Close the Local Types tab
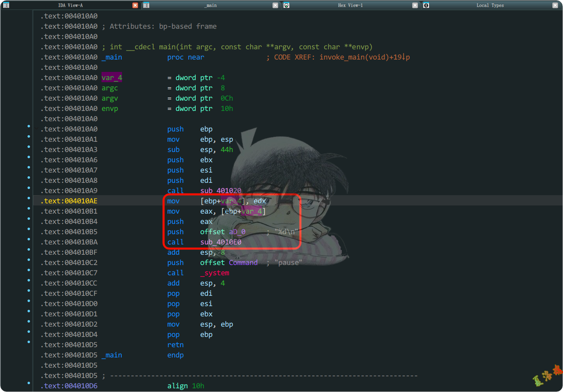This screenshot has height=392, width=563. tap(555, 5)
